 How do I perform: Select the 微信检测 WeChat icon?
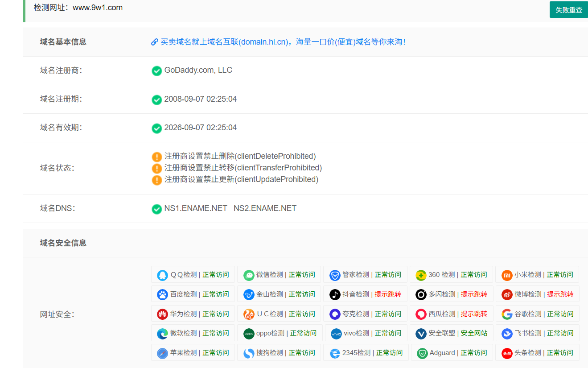[249, 275]
